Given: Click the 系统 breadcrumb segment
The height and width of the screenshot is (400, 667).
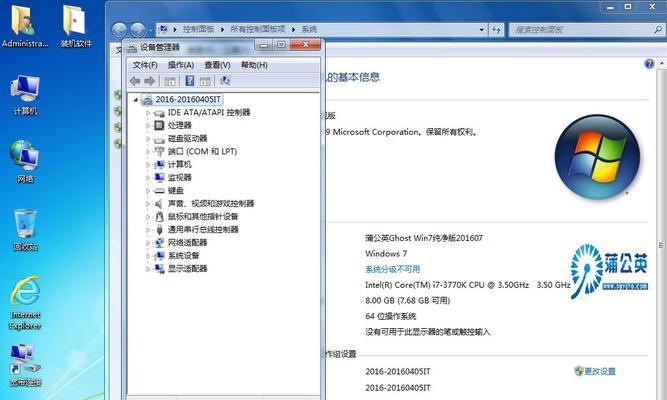Looking at the screenshot, I should 309,29.
